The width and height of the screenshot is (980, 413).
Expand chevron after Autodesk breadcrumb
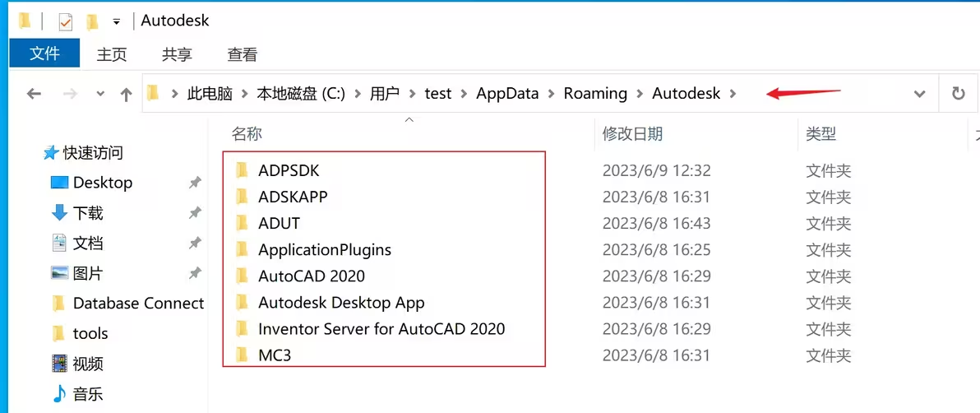pos(733,94)
